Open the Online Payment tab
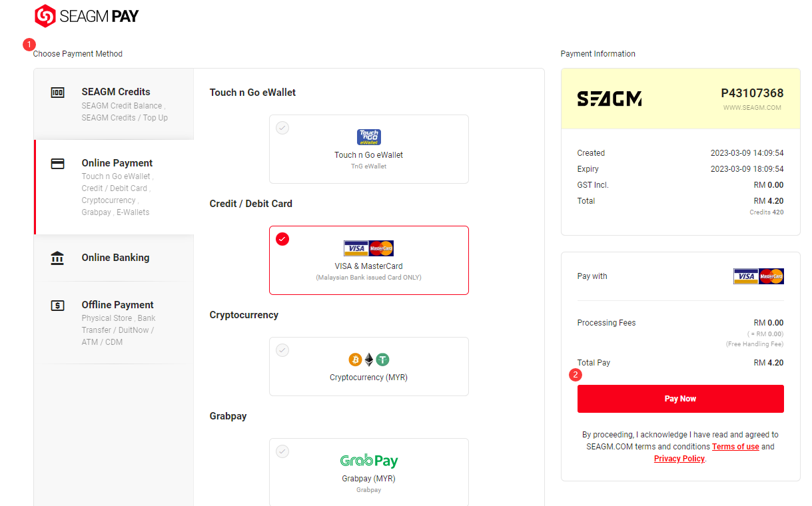This screenshot has width=812, height=506. click(114, 187)
